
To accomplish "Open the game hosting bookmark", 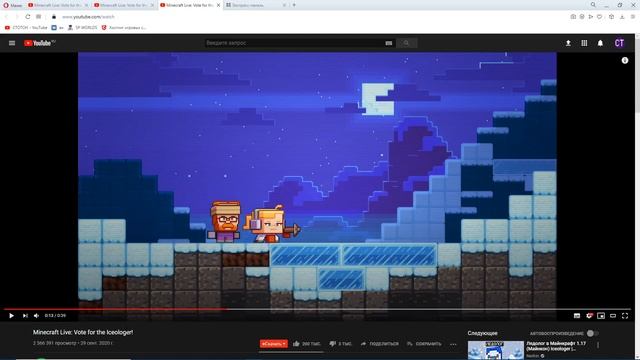I will (124, 28).
